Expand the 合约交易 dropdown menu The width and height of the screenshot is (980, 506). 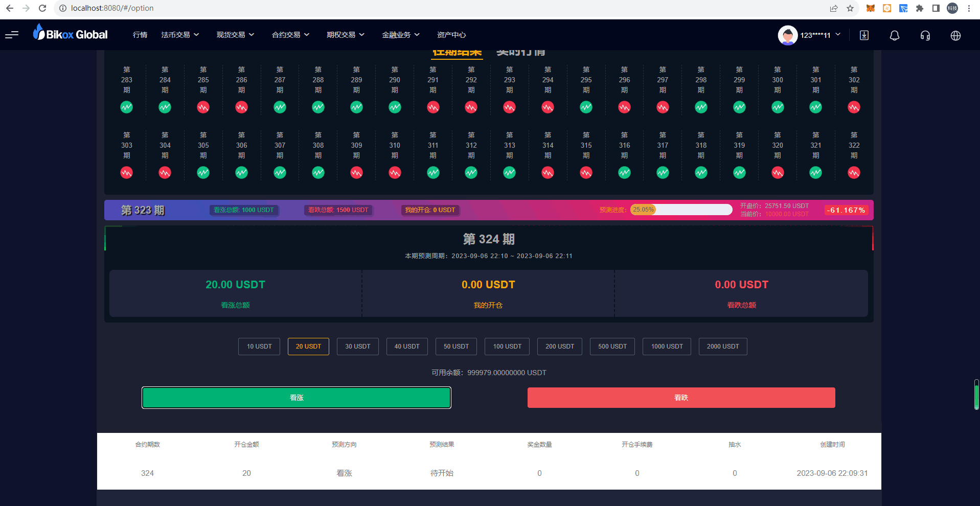[290, 35]
